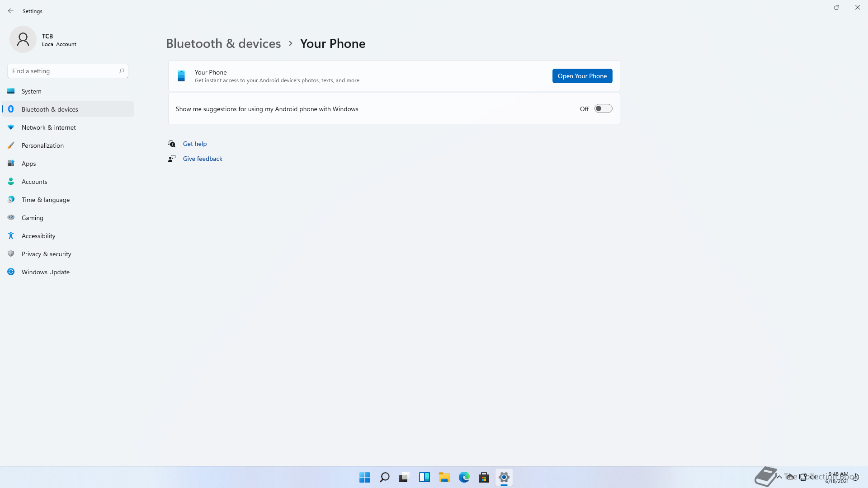Open Windows Update settings
This screenshot has height=488, width=868.
(x=68, y=272)
